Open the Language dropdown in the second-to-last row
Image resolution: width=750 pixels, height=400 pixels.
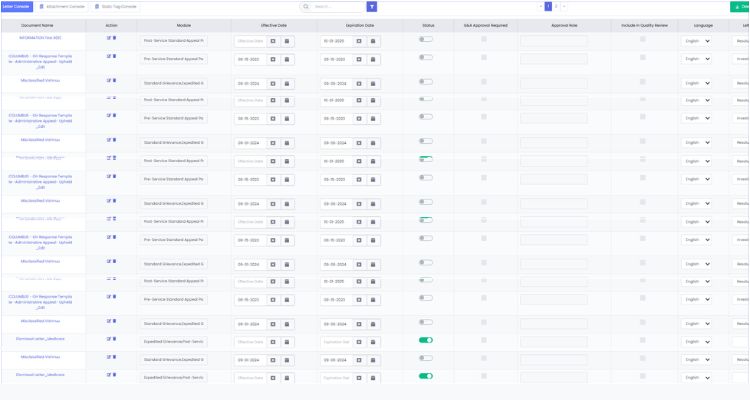pos(696,359)
